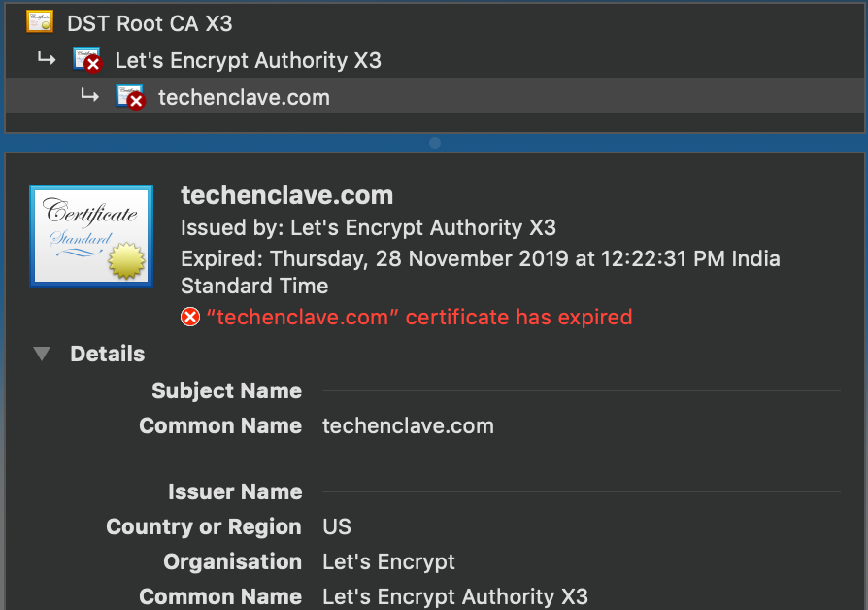Click the certificate has expired red message
The image size is (868, 610).
click(419, 318)
